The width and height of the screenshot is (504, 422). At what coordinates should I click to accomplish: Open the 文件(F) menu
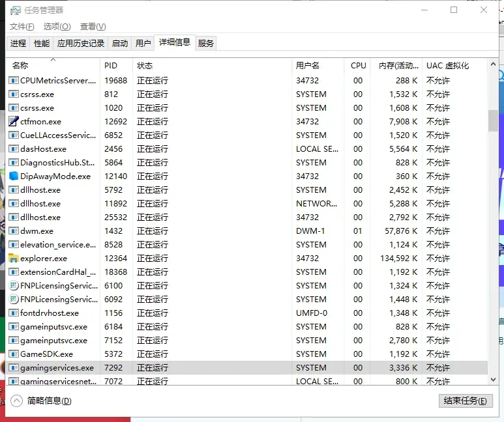pos(22,27)
